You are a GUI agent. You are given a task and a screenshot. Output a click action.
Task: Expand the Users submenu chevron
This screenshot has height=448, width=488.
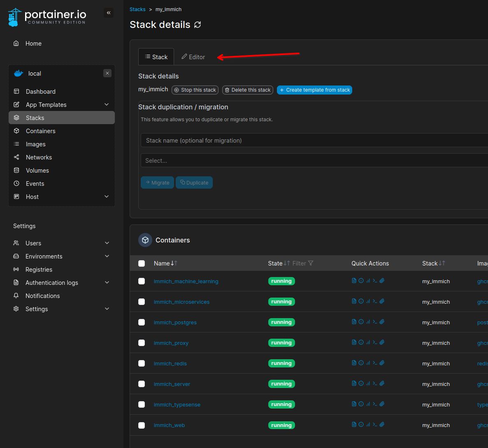click(107, 243)
